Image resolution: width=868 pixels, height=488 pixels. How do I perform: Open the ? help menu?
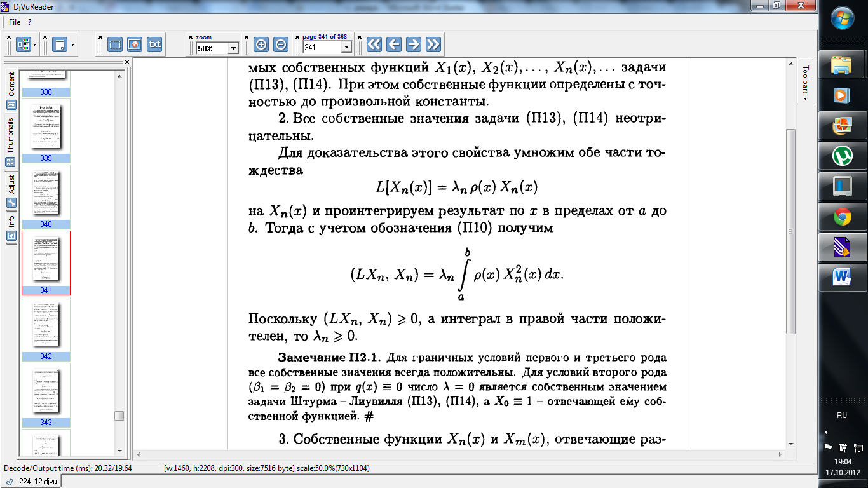click(x=30, y=22)
